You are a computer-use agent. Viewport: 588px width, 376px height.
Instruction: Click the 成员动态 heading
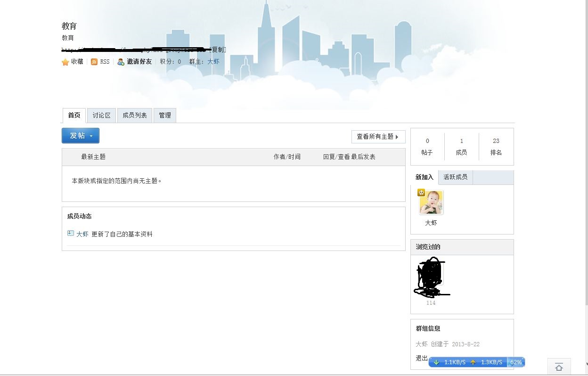coord(79,217)
